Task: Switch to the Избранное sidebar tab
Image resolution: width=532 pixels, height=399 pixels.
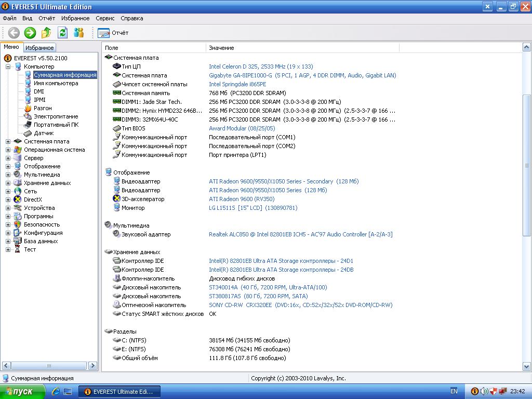Action: 39,48
